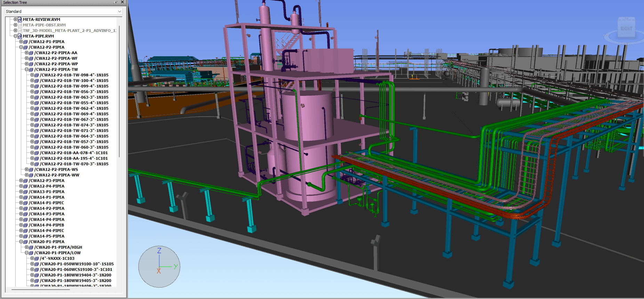Select /CWA12-P2-PIPEA-WF tree item
The image size is (644, 299).
56,58
